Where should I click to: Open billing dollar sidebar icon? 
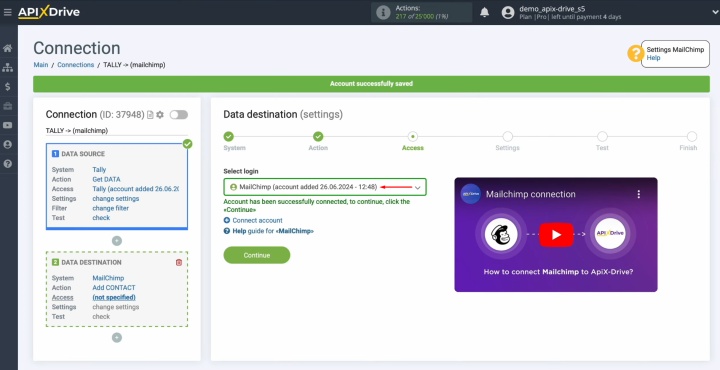tap(7, 87)
